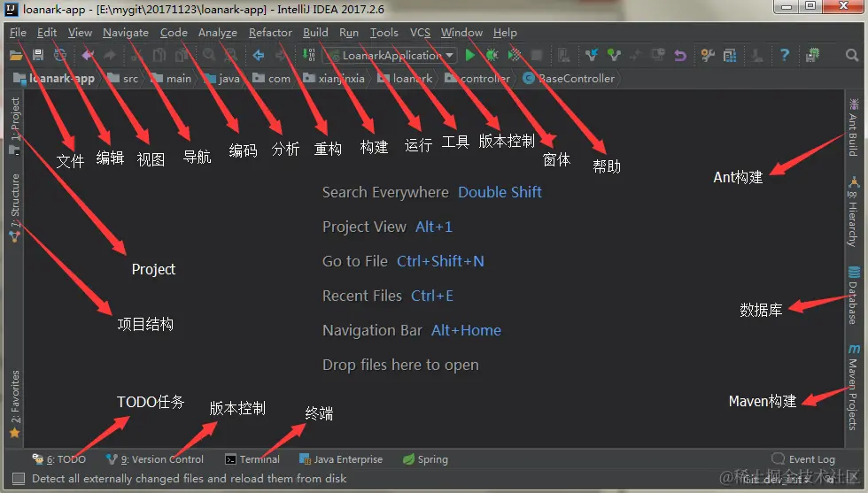This screenshot has width=868, height=493.
Task: Click java folder breadcrumb
Action: point(222,79)
